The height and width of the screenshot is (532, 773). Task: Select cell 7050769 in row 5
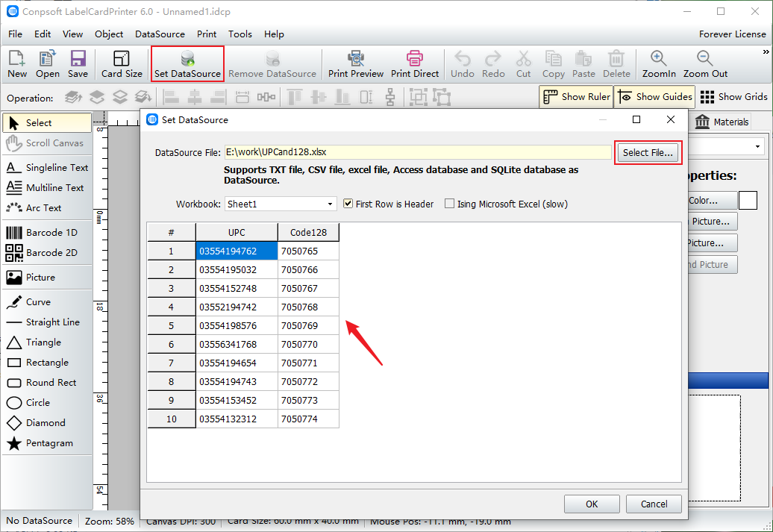tap(308, 325)
